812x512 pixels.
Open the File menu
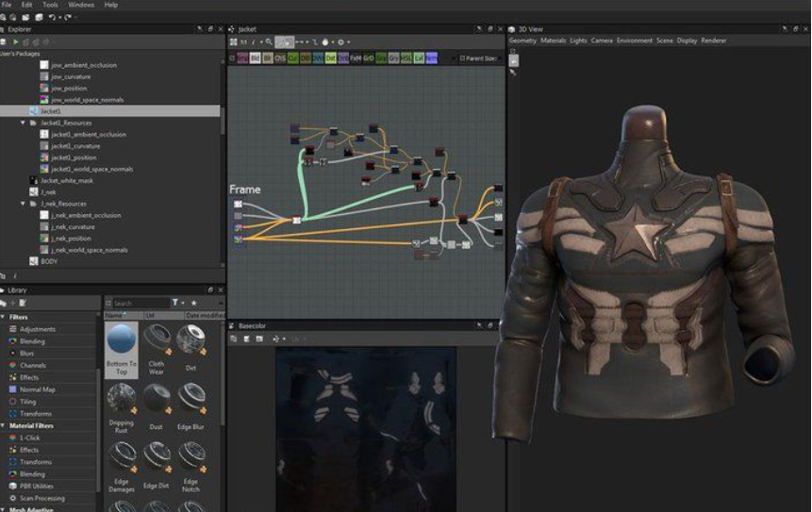point(7,5)
